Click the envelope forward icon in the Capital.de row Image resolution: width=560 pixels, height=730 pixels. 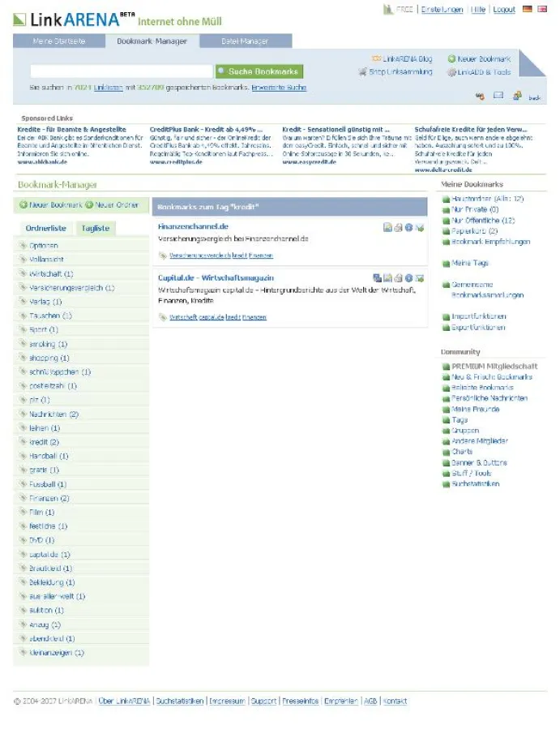point(420,278)
